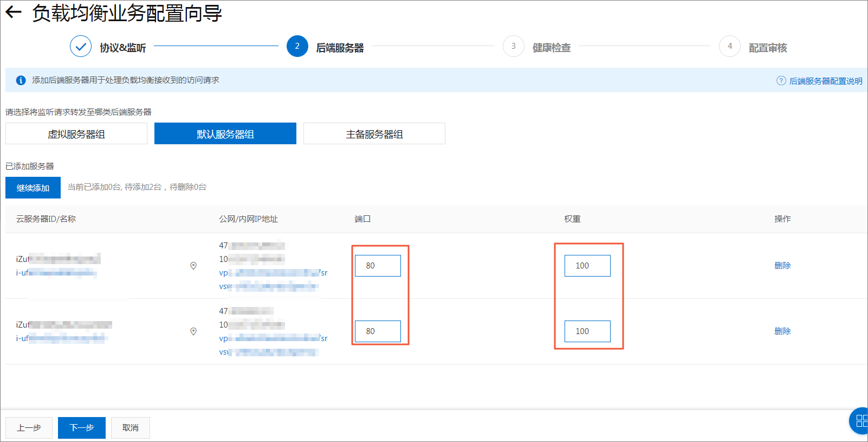Open the floating grid widget at bottom right
Screen dimensions: 868x442
(859, 421)
